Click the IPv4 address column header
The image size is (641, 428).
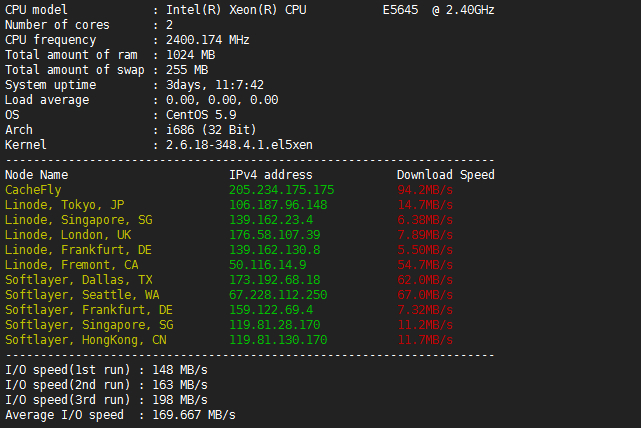coord(271,175)
